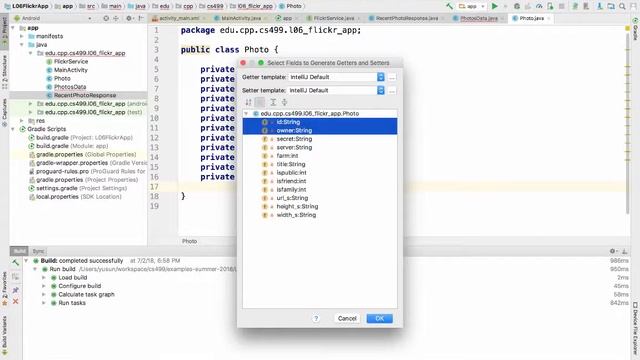
Task: Switch to RecentPhotoResponse.java editor tab
Action: click(407, 18)
